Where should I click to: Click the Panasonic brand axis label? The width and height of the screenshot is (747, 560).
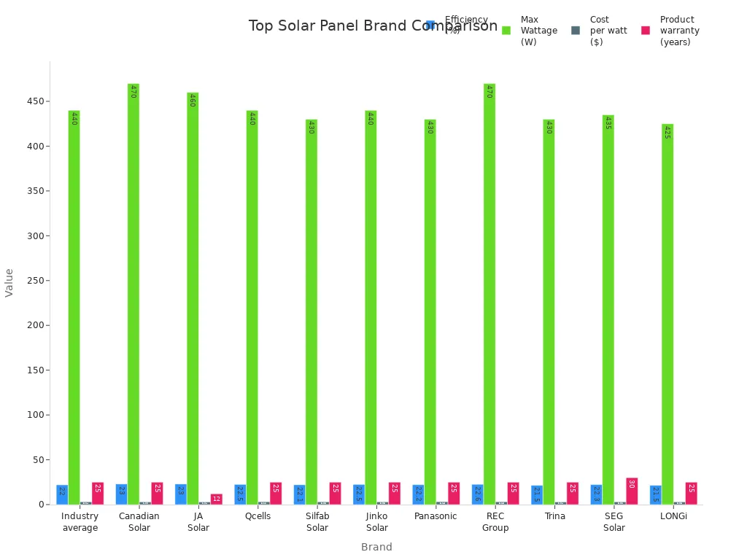coord(436,516)
